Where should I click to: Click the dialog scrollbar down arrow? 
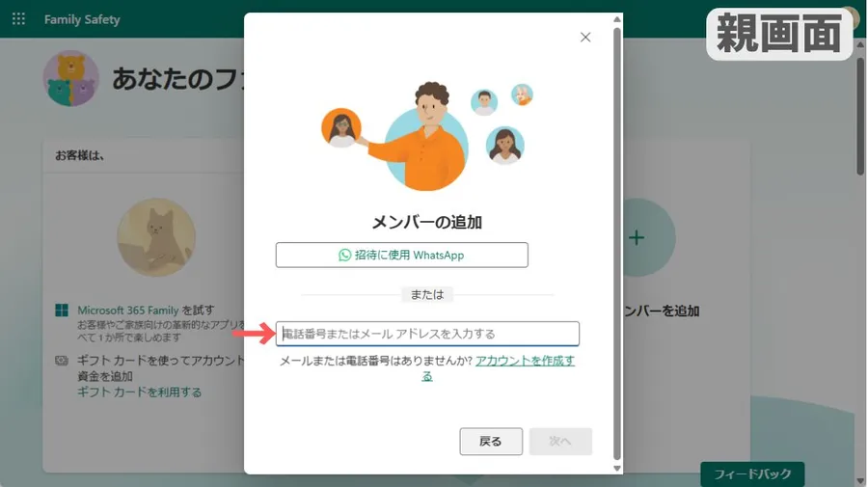point(617,467)
